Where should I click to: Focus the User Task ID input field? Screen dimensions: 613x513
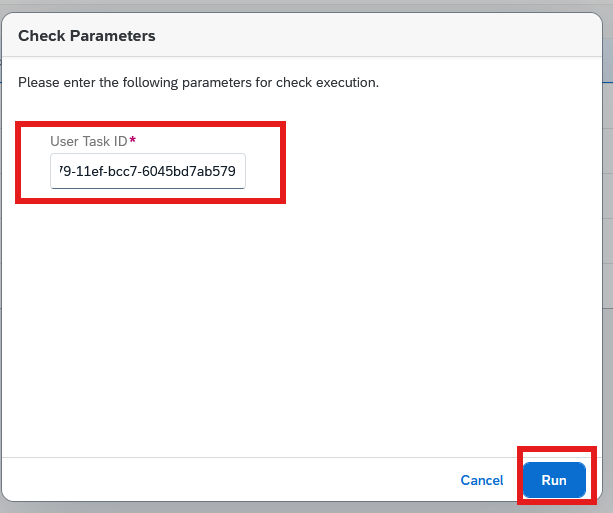point(148,171)
